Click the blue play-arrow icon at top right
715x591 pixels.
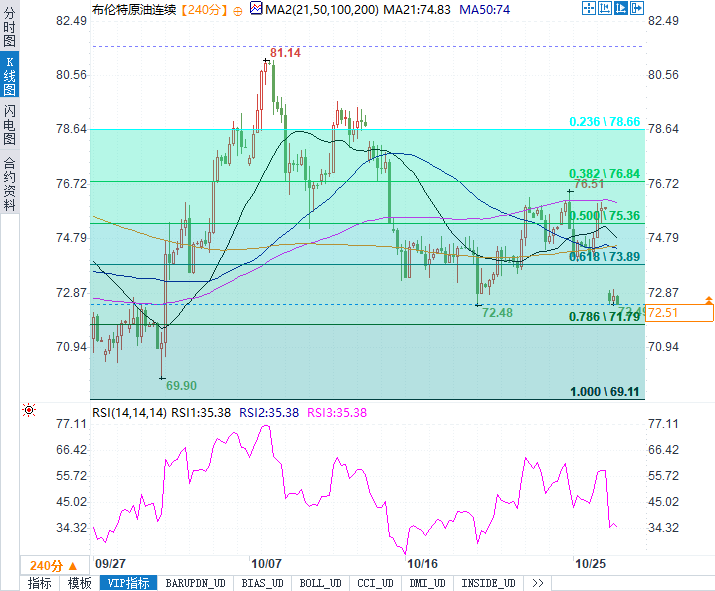click(x=621, y=8)
